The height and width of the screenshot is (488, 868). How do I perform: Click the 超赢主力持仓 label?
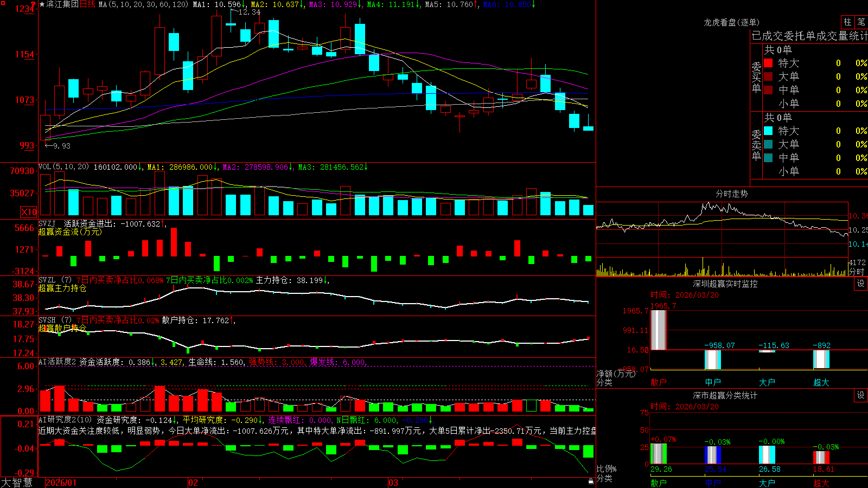click(x=62, y=288)
